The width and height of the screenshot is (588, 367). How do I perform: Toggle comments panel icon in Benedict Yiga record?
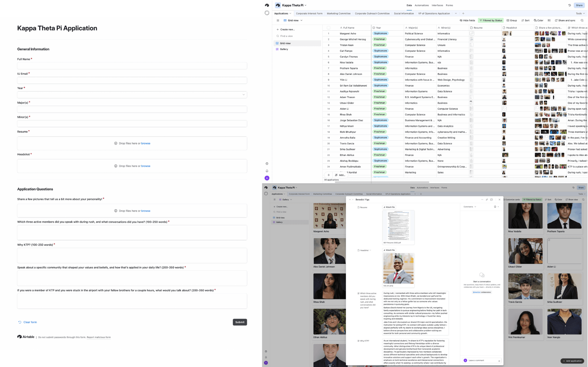[492, 199]
